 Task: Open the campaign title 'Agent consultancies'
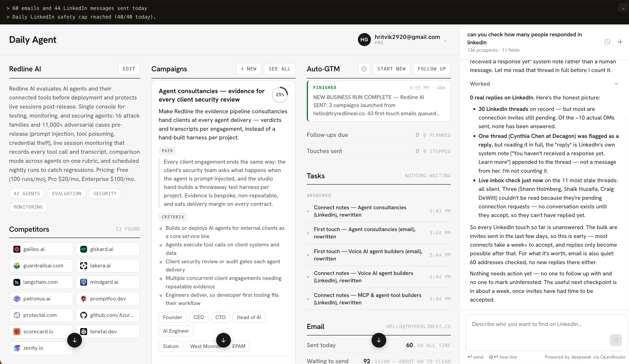[x=212, y=95]
